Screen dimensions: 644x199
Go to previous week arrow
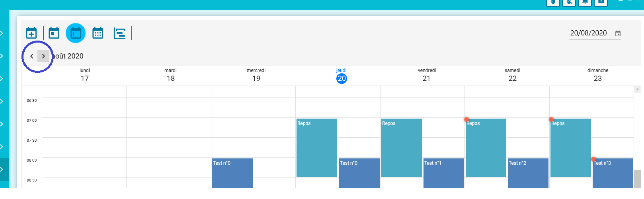click(x=32, y=56)
